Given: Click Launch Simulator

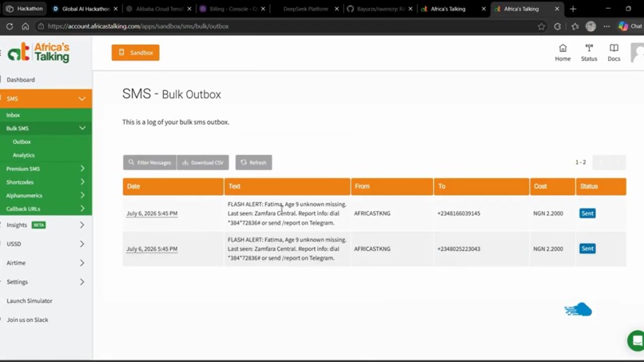Looking at the screenshot, I should pyautogui.click(x=30, y=300).
